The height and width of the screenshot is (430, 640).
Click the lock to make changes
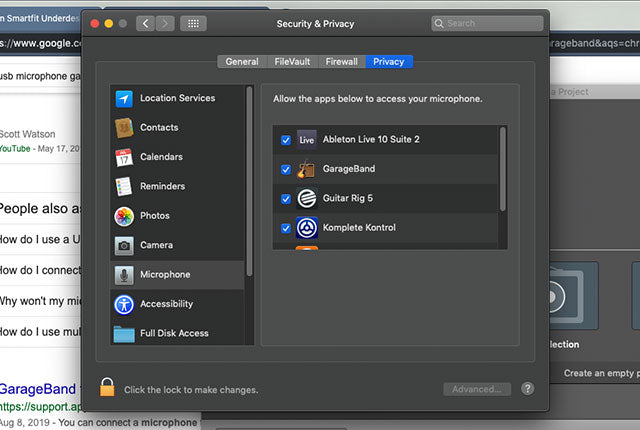pos(107,388)
